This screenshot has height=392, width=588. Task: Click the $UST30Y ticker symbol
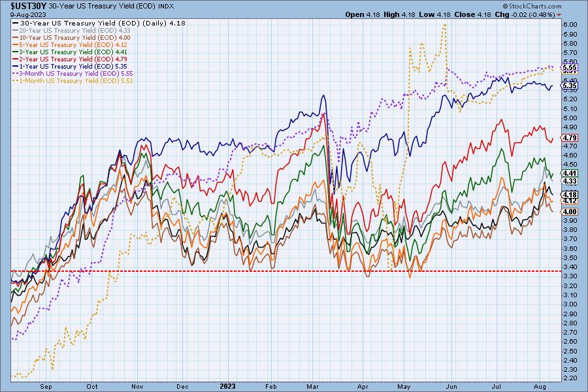29,6
